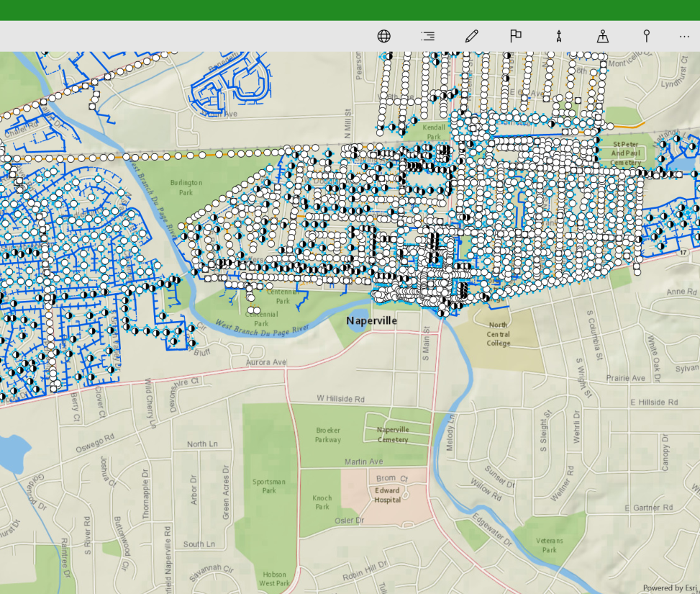Click the Powered by Esri attribution
The height and width of the screenshot is (594, 700).
pyautogui.click(x=670, y=588)
